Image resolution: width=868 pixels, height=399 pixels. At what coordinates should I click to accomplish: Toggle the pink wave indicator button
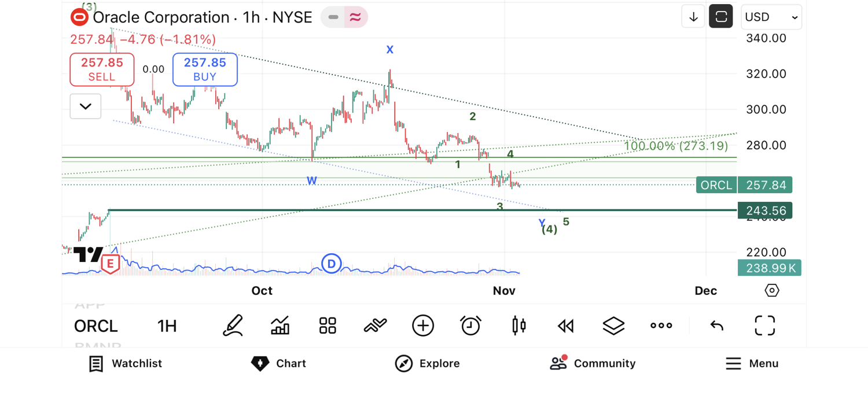[x=356, y=17]
